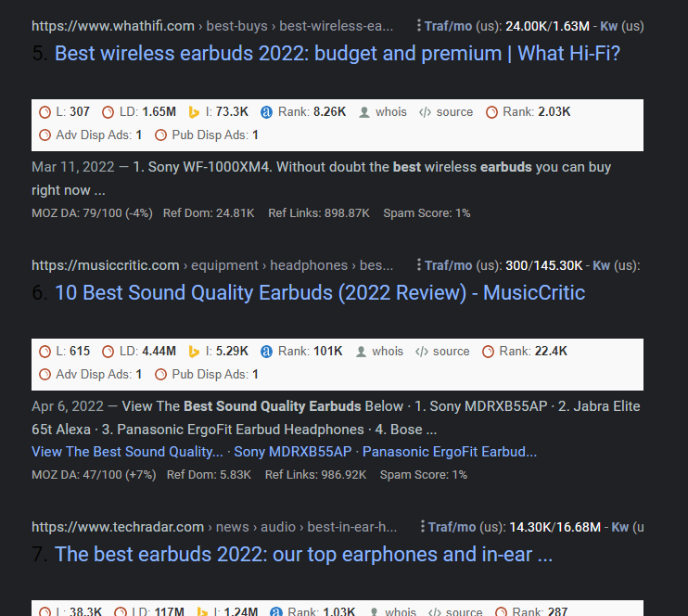This screenshot has width=688, height=616.
Task: Click the I: 73.3K indexed pages value
Action: pos(232,112)
